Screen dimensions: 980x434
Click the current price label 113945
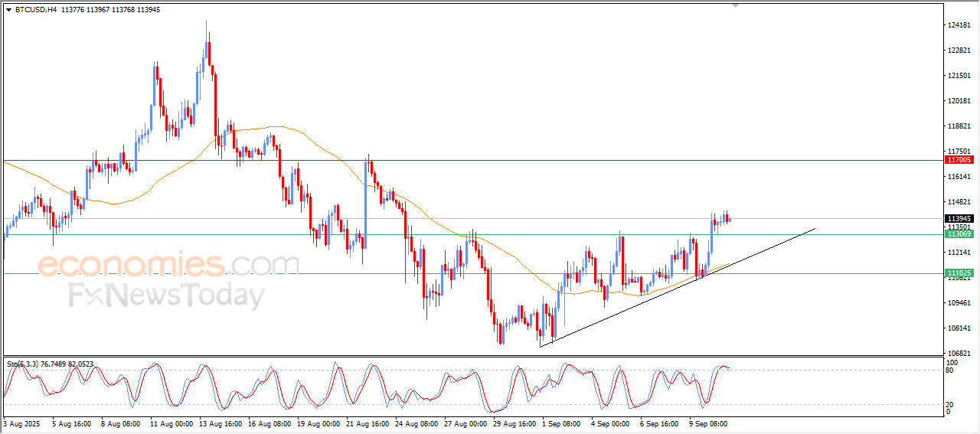959,219
